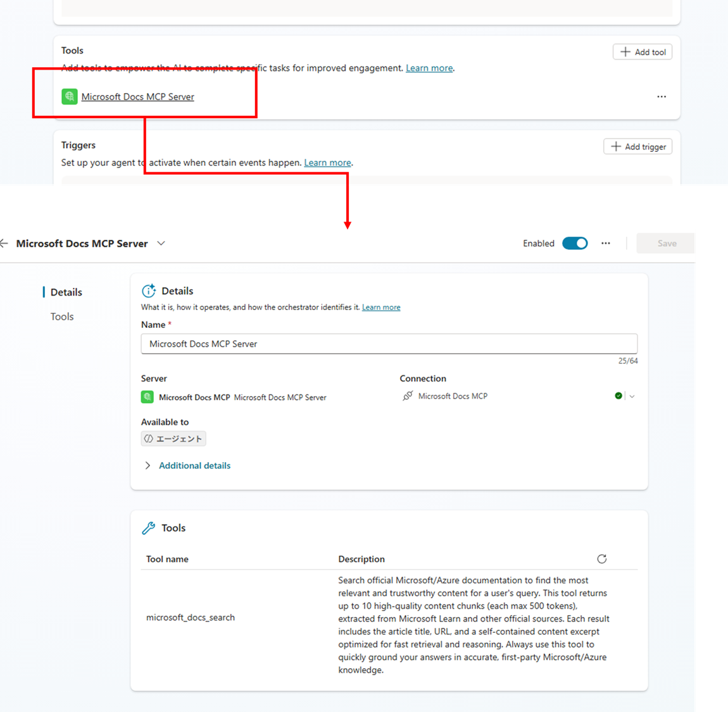728x712 pixels.
Task: Click the wrench Tools section icon
Action: pos(149,528)
